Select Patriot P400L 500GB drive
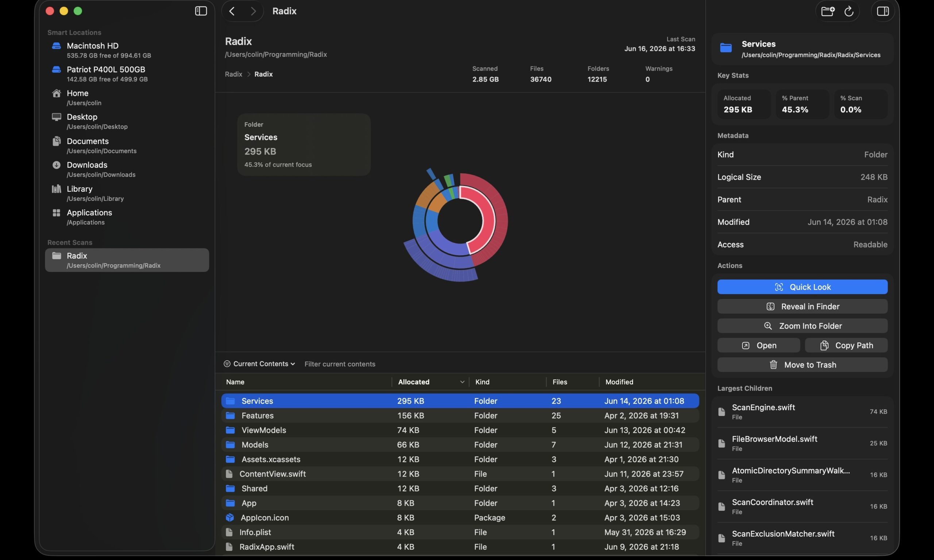 [x=127, y=74]
